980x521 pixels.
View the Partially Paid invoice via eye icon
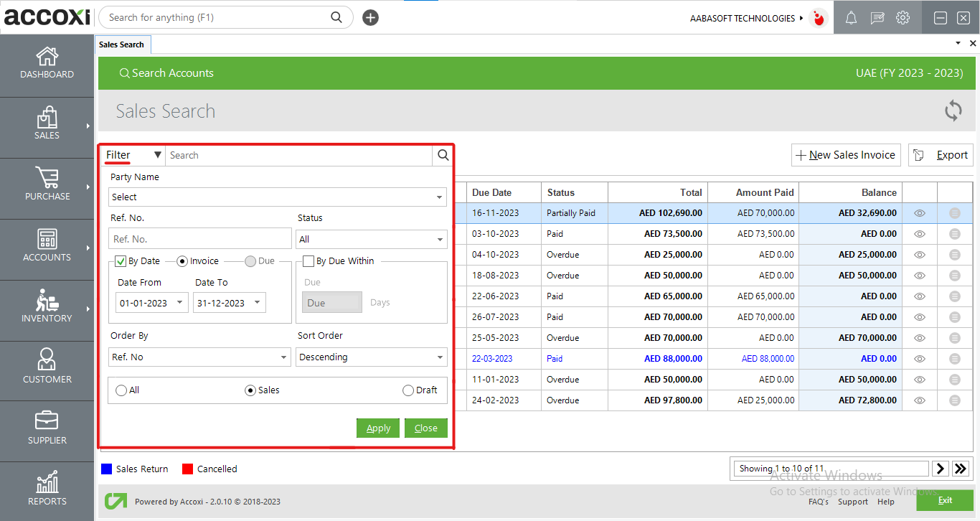pyautogui.click(x=920, y=213)
